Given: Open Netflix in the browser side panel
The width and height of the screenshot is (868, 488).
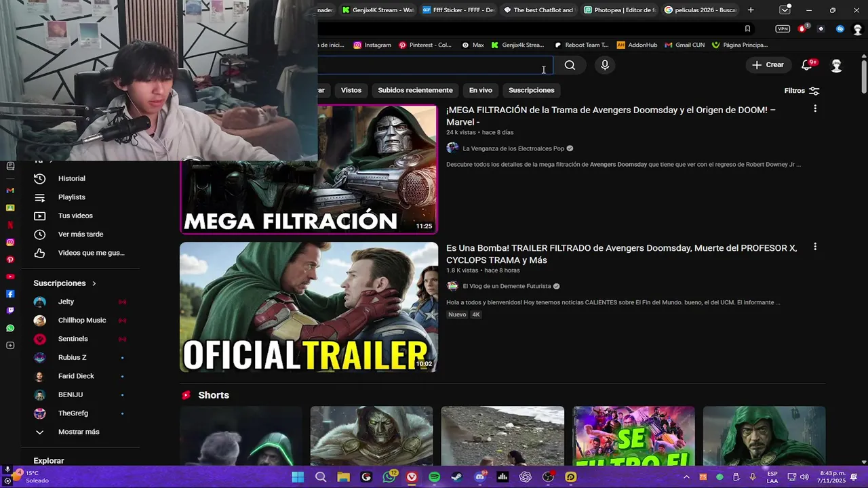Looking at the screenshot, I should (x=10, y=225).
